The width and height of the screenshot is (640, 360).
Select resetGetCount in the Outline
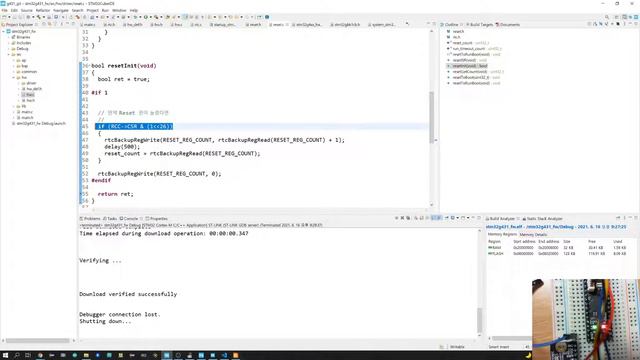[475, 71]
